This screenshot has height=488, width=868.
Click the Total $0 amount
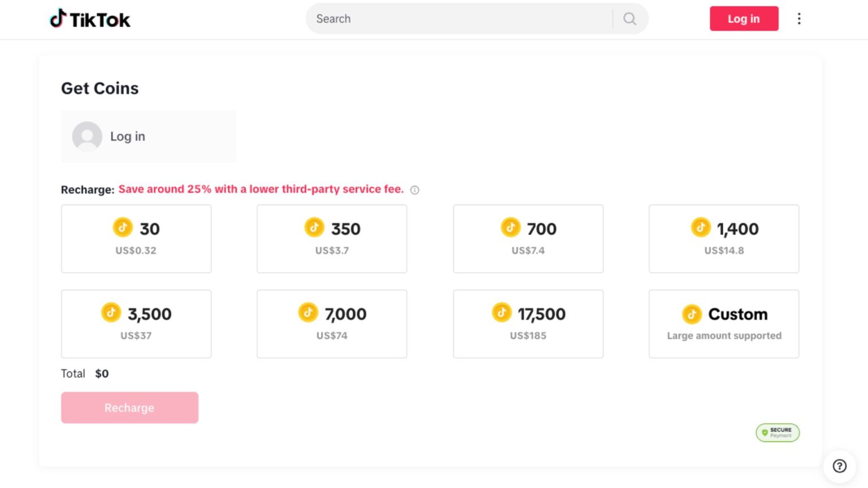pyautogui.click(x=102, y=373)
